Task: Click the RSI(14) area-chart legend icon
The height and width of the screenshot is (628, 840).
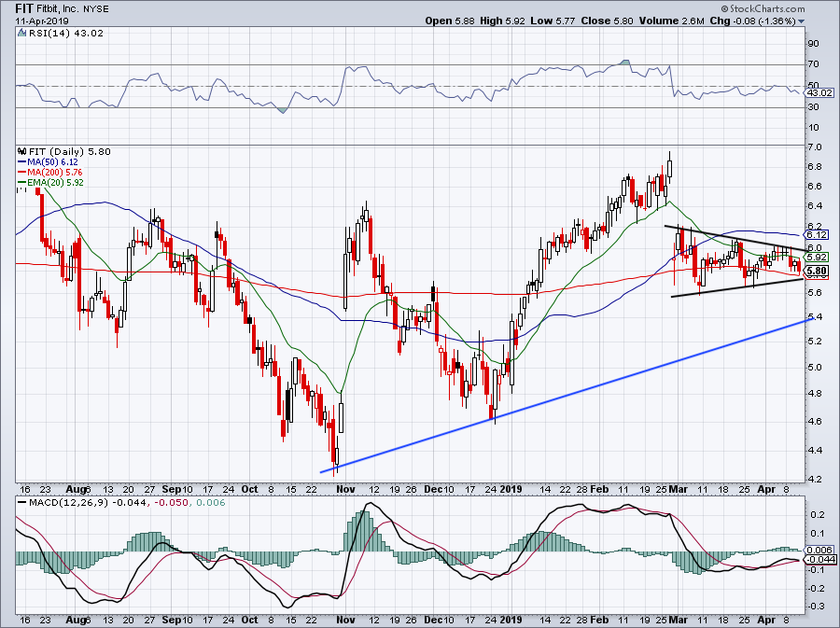Action: click(21, 33)
